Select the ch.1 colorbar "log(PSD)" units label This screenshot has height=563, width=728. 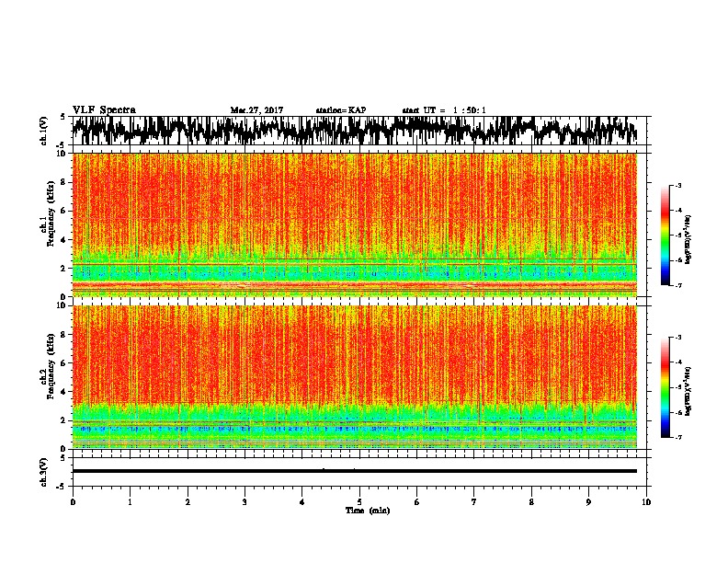(x=688, y=240)
